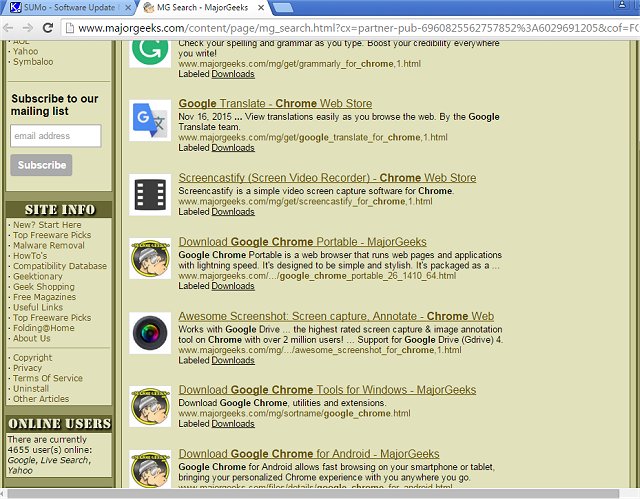Click the email address input field

(56, 135)
